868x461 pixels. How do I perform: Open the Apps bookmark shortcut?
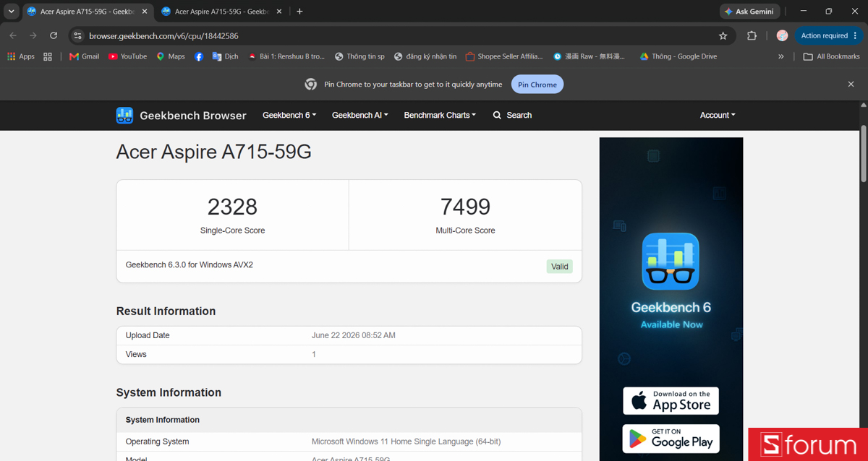pos(21,56)
